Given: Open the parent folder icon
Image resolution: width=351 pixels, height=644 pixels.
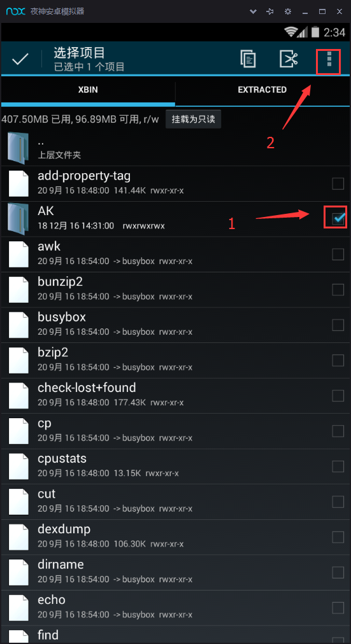Looking at the screenshot, I should [x=18, y=148].
